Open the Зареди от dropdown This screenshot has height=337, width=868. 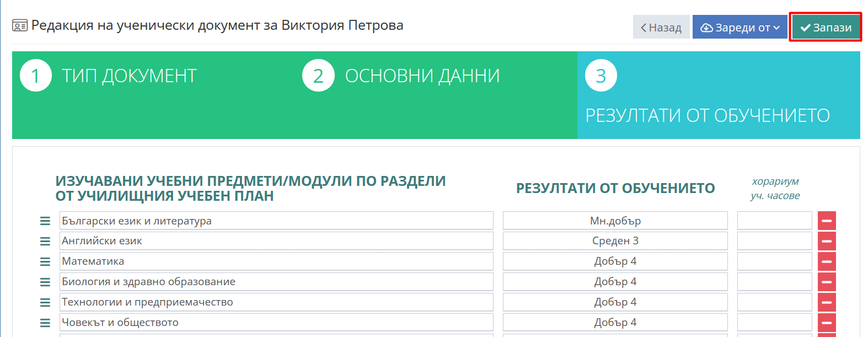740,27
